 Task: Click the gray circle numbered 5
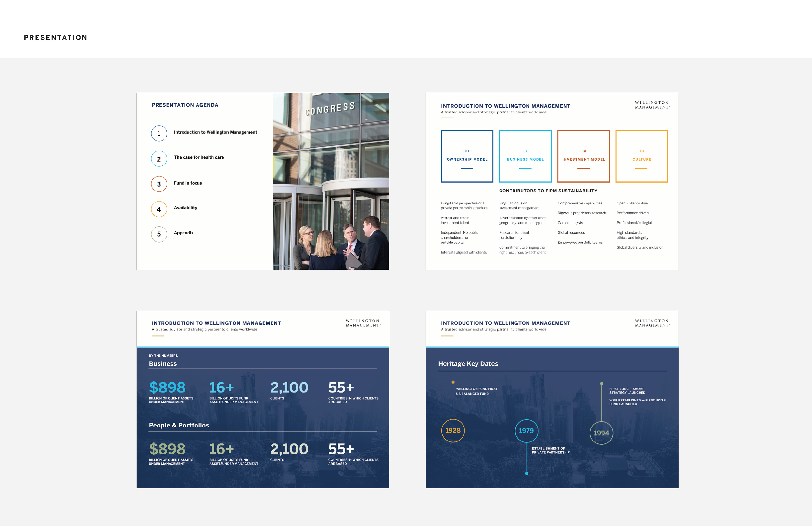point(159,234)
